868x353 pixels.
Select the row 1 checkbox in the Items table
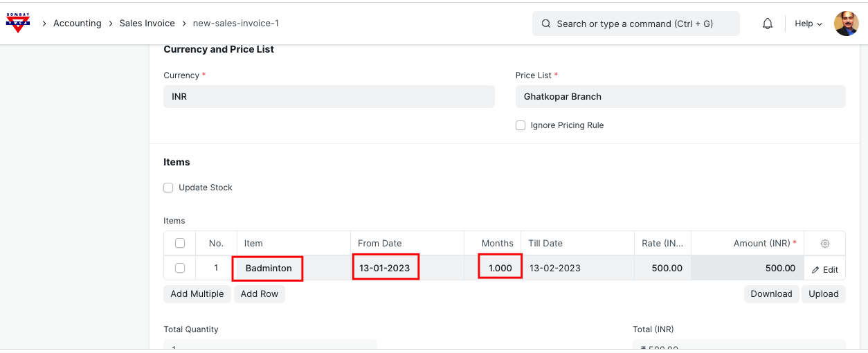180,268
